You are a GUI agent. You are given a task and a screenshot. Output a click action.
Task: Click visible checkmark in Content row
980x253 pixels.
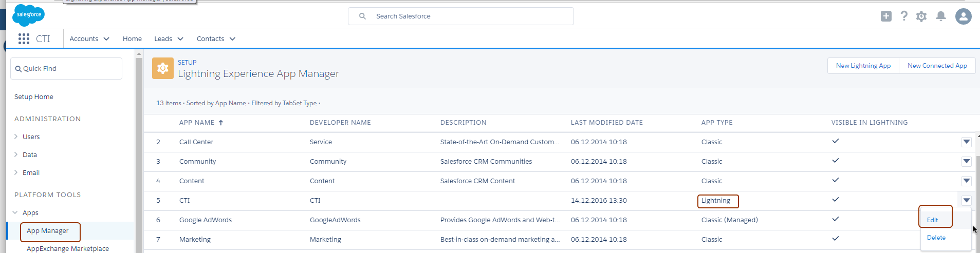click(x=836, y=180)
